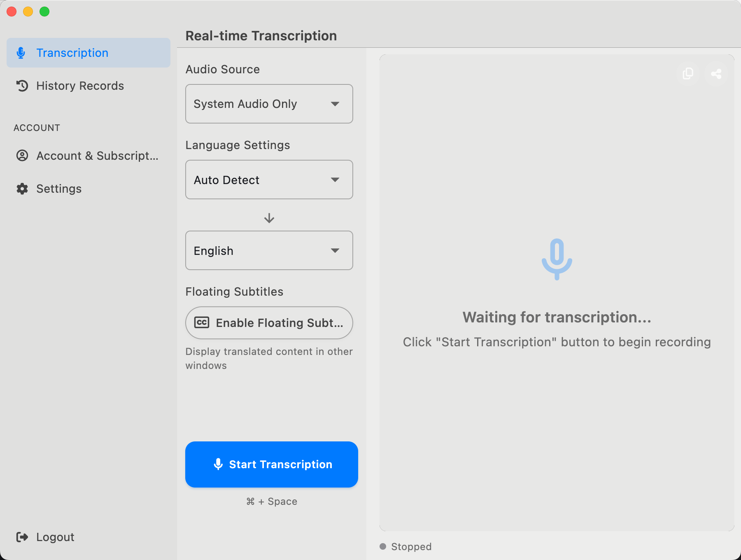This screenshot has width=741, height=560.
Task: Click the copy transcript icon
Action: (687, 74)
